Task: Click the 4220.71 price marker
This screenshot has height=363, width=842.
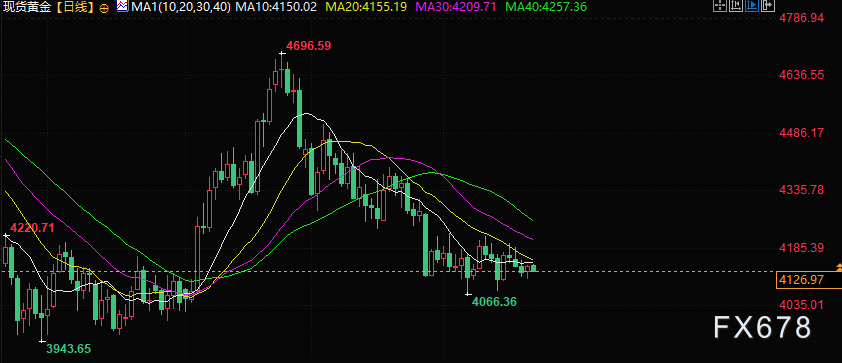Action: [x=32, y=227]
